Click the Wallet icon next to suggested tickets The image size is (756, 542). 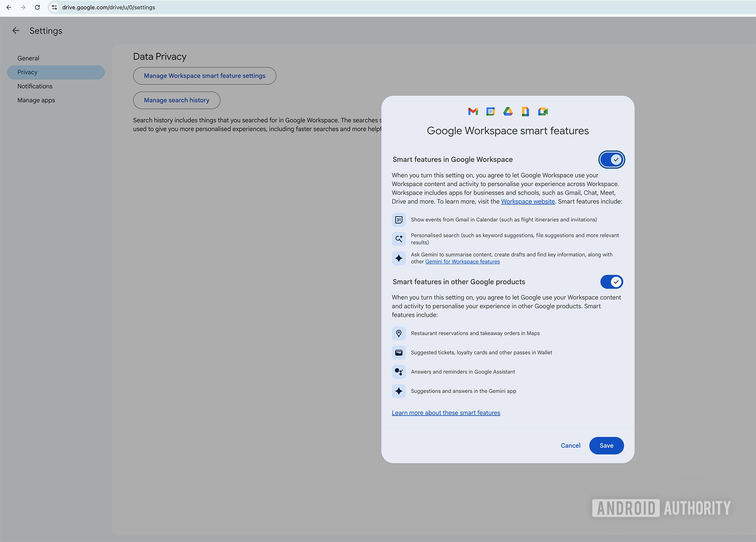pos(399,352)
